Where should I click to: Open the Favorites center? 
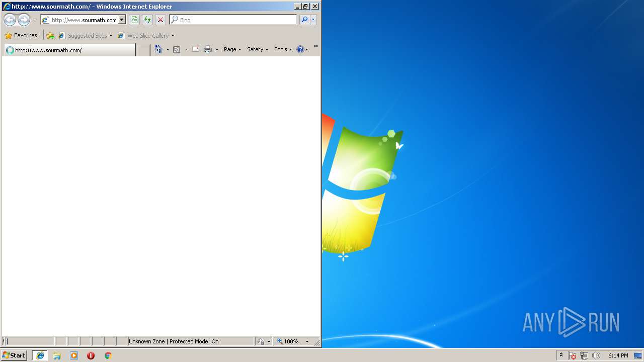21,36
